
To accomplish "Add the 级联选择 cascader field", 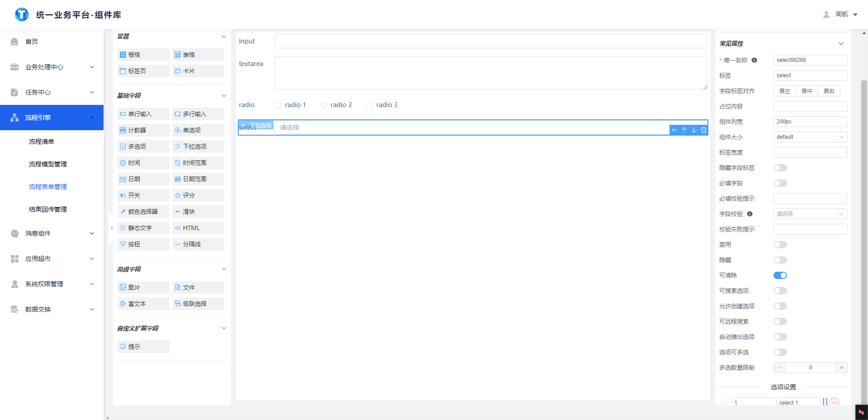I will click(198, 304).
